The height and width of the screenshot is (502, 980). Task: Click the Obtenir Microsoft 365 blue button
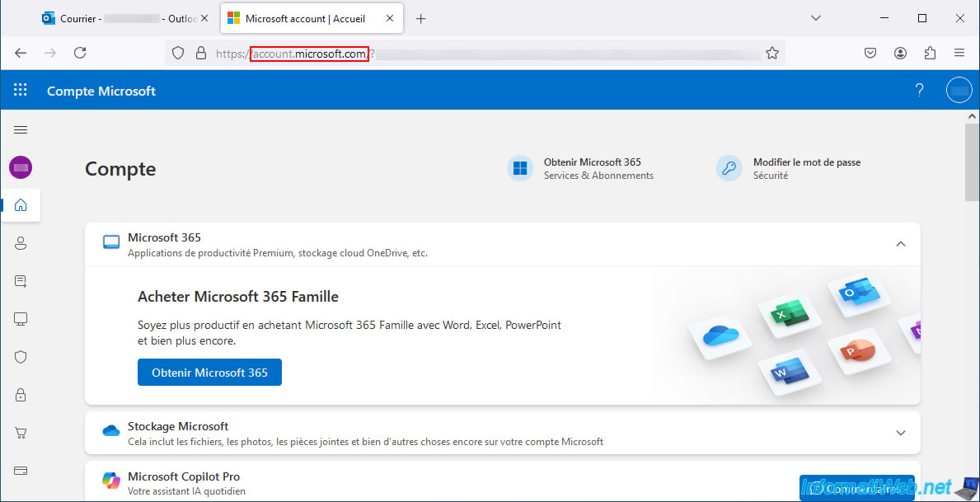(209, 373)
